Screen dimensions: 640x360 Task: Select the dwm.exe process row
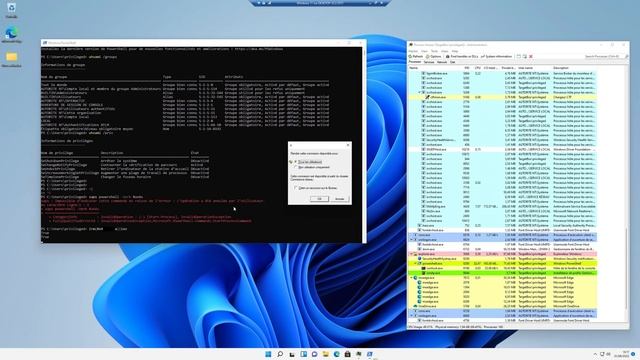click(x=502, y=249)
